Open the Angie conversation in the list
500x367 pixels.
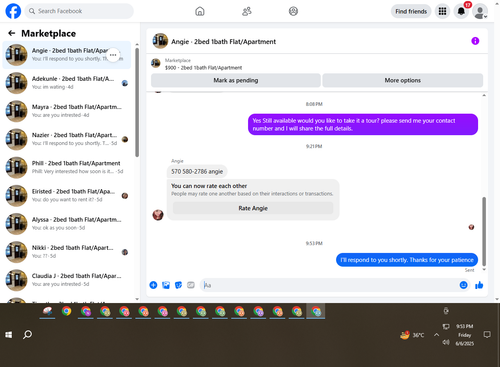point(67,55)
